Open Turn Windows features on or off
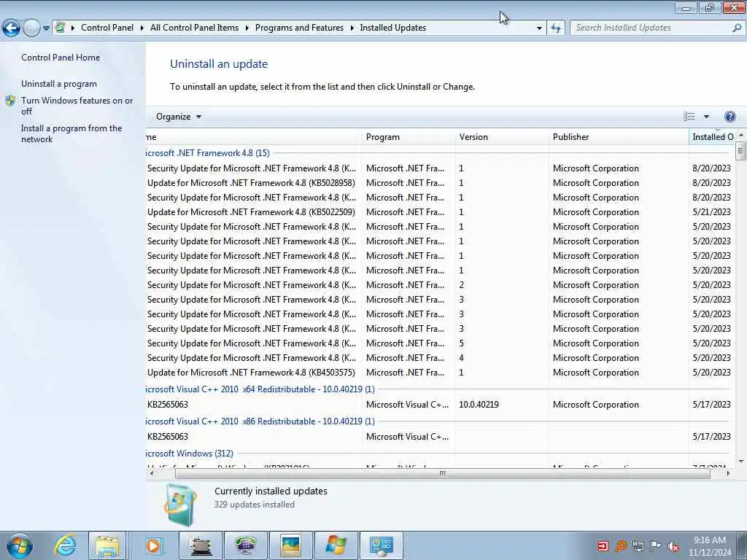Screen dimensions: 747x560 coord(77,106)
